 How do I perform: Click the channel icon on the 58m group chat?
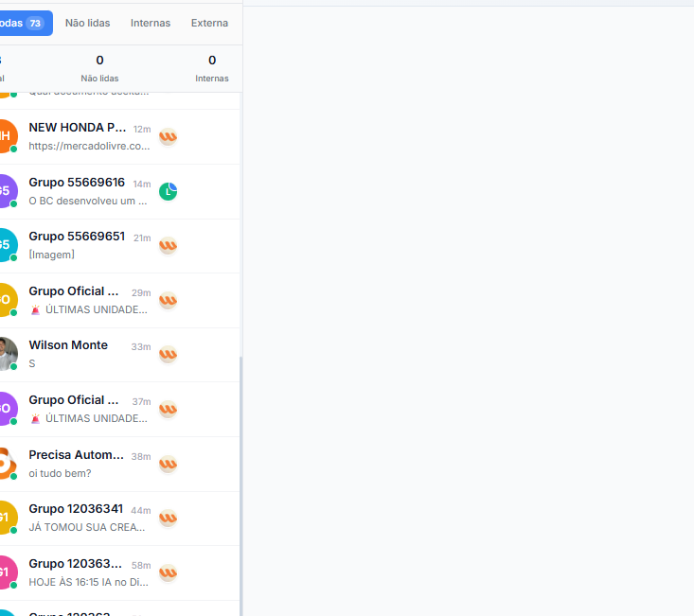pos(168,573)
